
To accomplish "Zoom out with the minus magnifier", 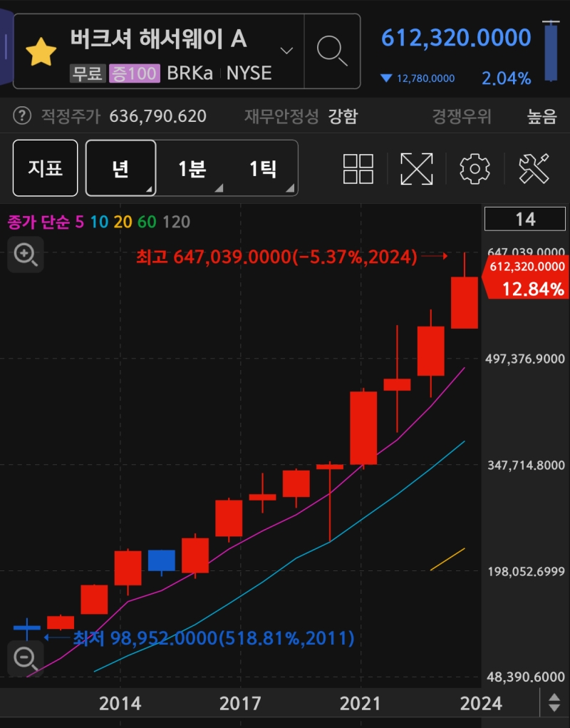I will click(x=26, y=658).
